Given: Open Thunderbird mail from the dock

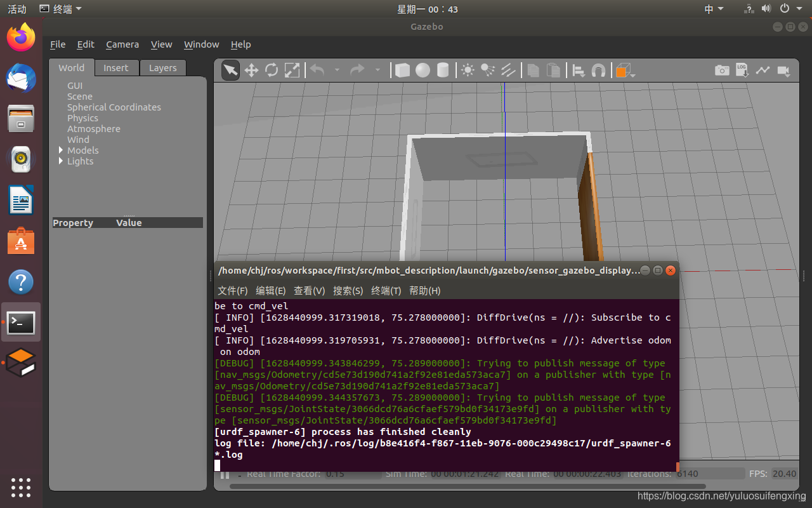Looking at the screenshot, I should (x=21, y=78).
